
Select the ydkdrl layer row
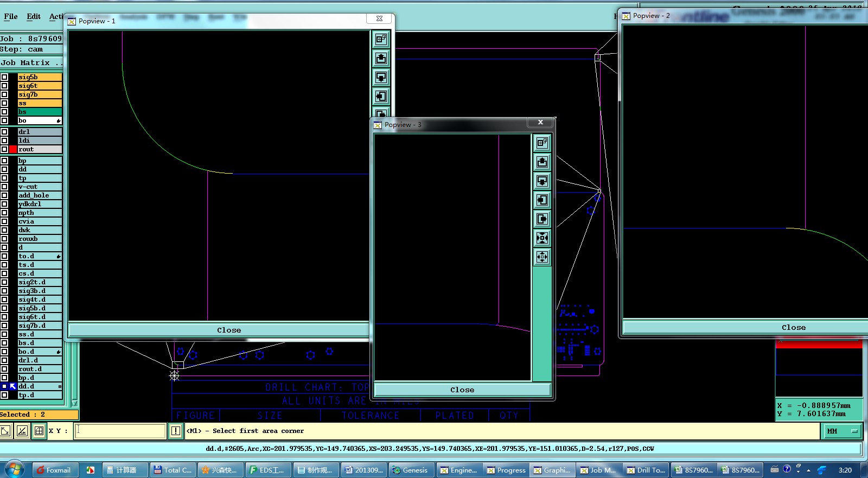pos(40,204)
